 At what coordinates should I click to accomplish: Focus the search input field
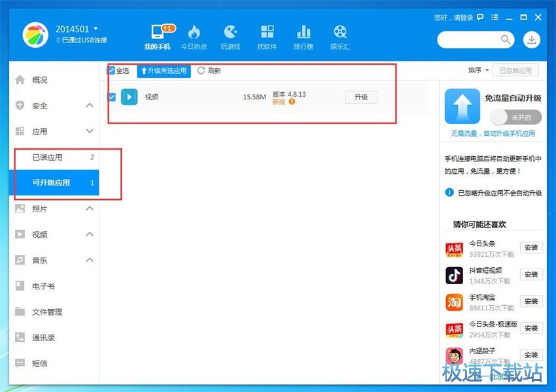tap(469, 39)
